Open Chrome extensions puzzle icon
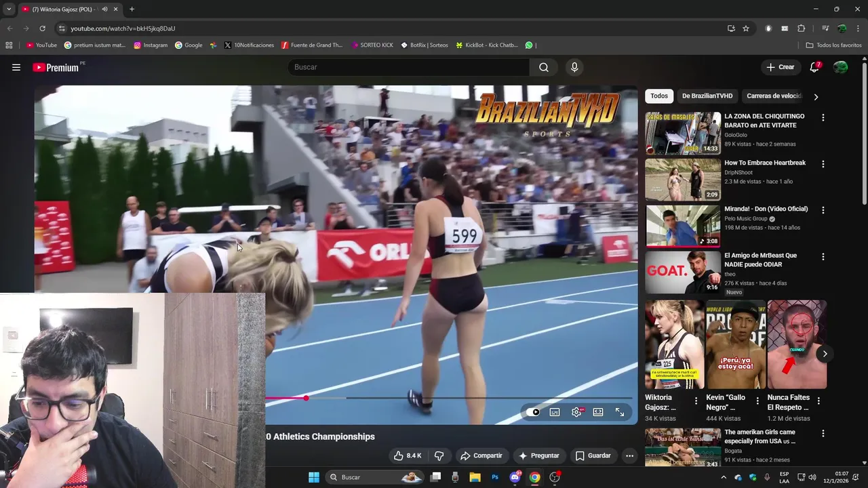The image size is (868, 488). [801, 28]
